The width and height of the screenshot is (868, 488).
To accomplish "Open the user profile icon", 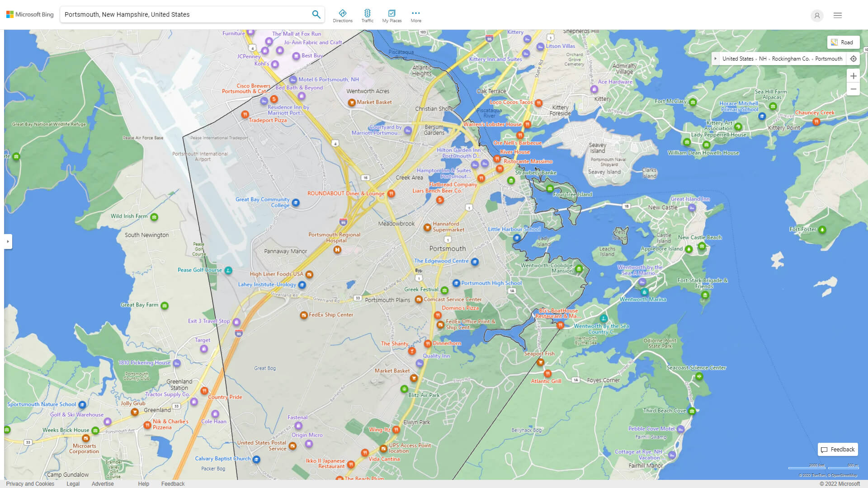I will pos(817,15).
